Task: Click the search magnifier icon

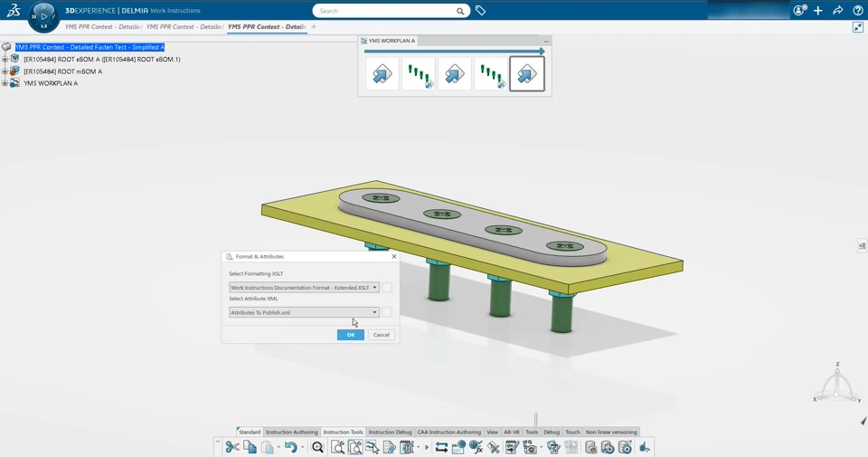Action: click(x=460, y=11)
